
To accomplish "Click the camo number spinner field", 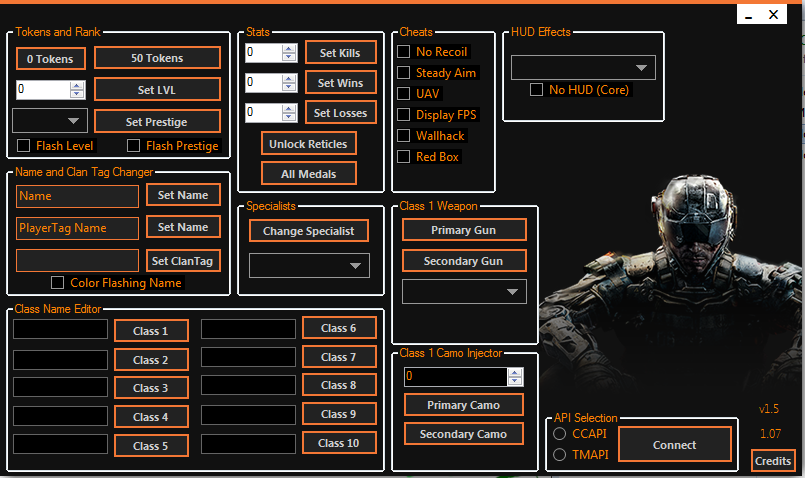I will [x=464, y=376].
